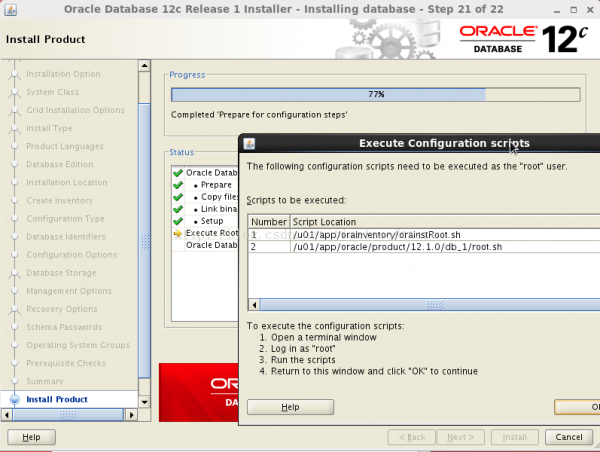
Task: Click Execute Root Scripts status row text
Action: point(212,233)
